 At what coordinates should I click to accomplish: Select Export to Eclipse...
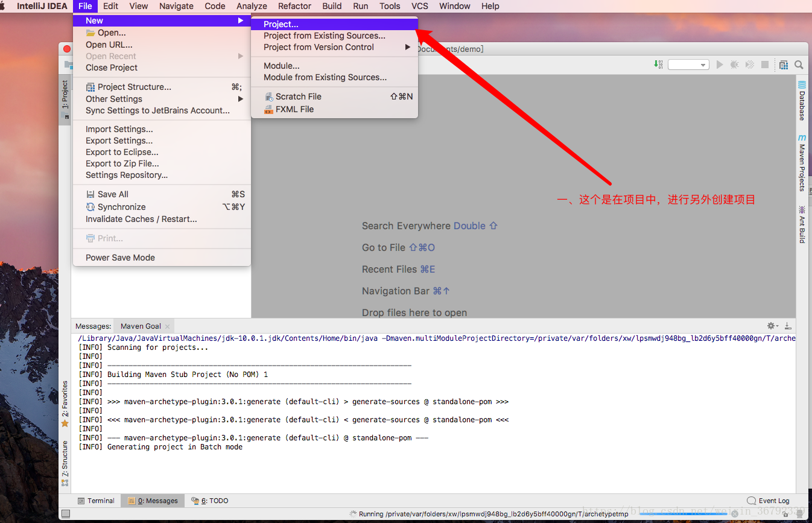[162, 152]
